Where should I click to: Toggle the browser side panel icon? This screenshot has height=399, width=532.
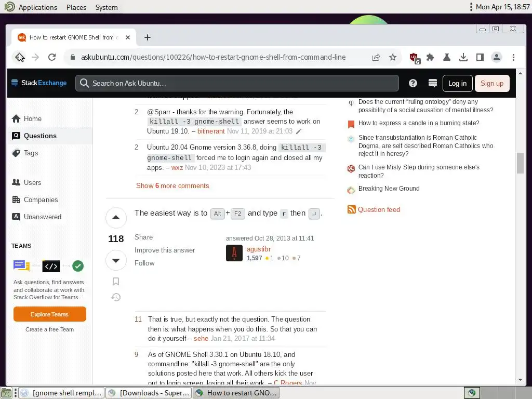pos(480,57)
